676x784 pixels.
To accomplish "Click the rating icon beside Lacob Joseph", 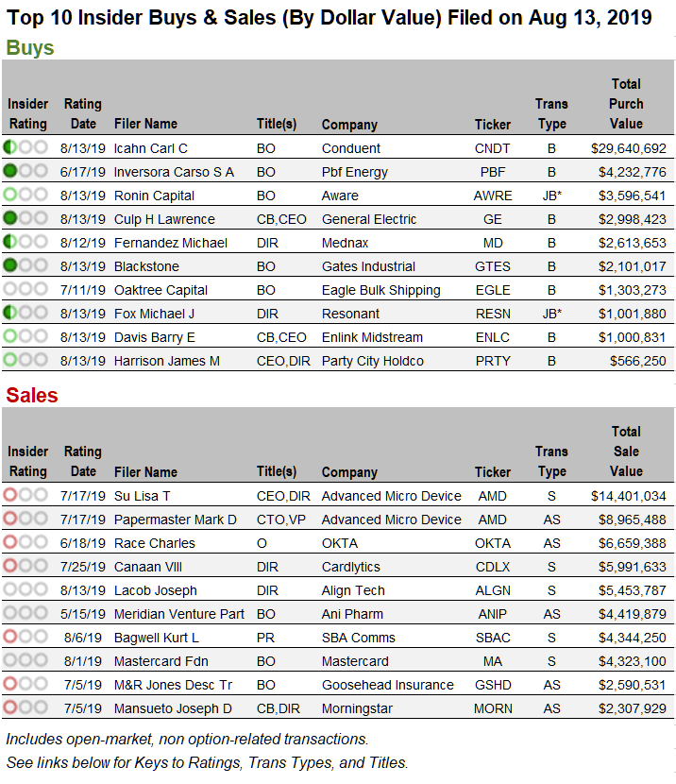I will (25, 590).
